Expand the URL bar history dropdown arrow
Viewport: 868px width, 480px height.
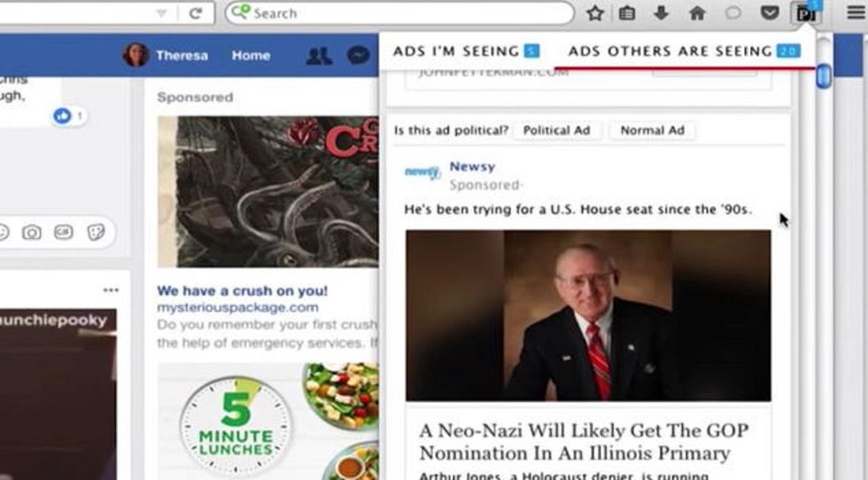161,13
